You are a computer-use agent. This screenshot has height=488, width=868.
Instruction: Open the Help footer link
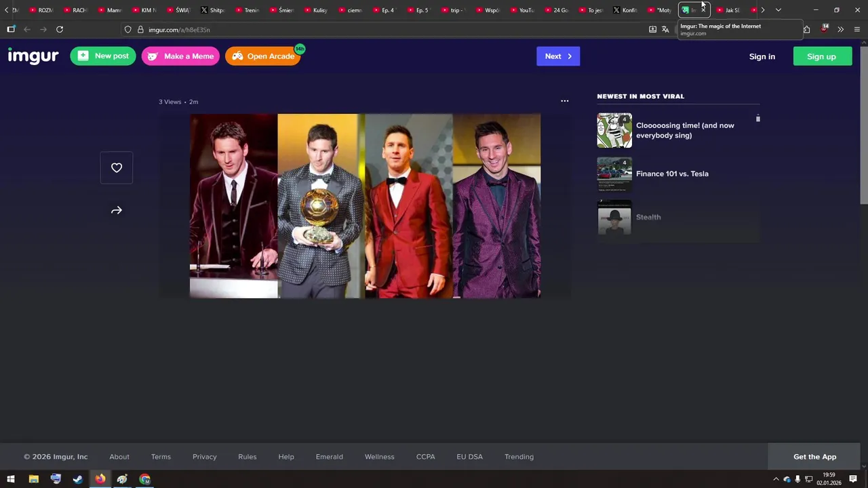pos(286,457)
